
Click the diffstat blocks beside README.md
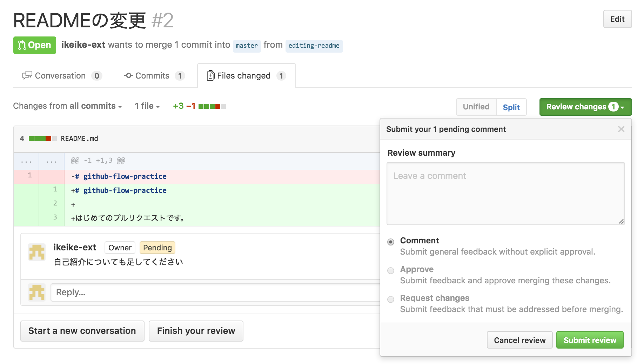[42, 139]
